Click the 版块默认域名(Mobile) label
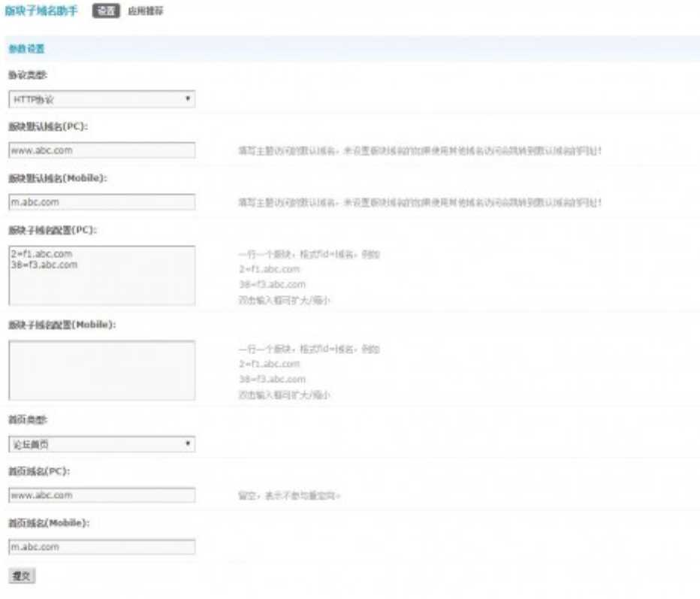 (58, 178)
